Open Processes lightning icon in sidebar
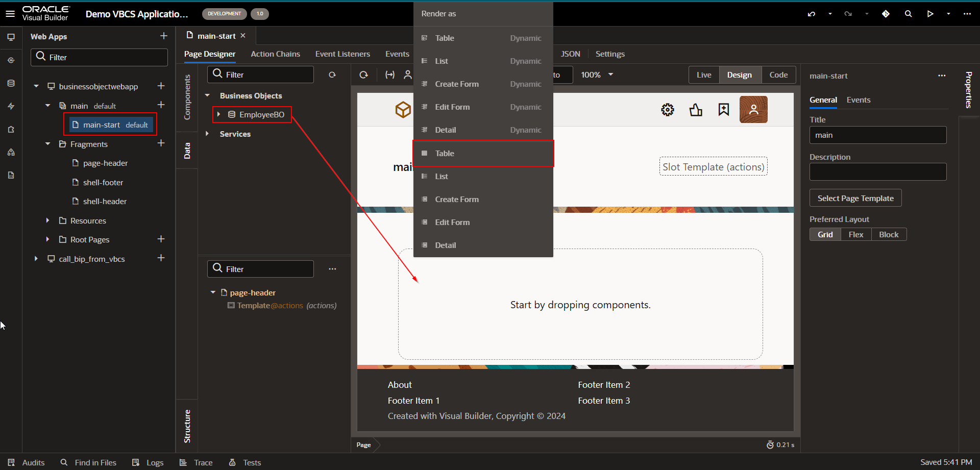Viewport: 980px width, 470px height. click(x=11, y=106)
